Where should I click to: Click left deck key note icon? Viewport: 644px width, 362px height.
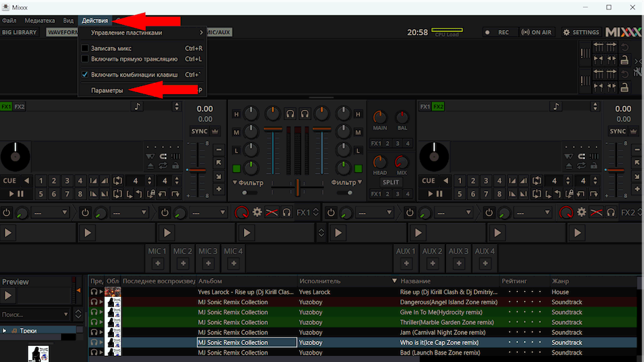pos(137,106)
